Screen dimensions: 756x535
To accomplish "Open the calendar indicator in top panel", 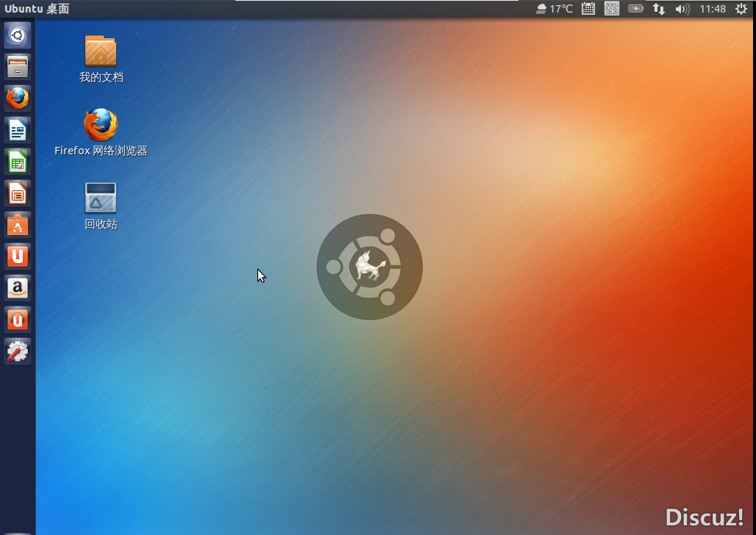I will pos(588,9).
